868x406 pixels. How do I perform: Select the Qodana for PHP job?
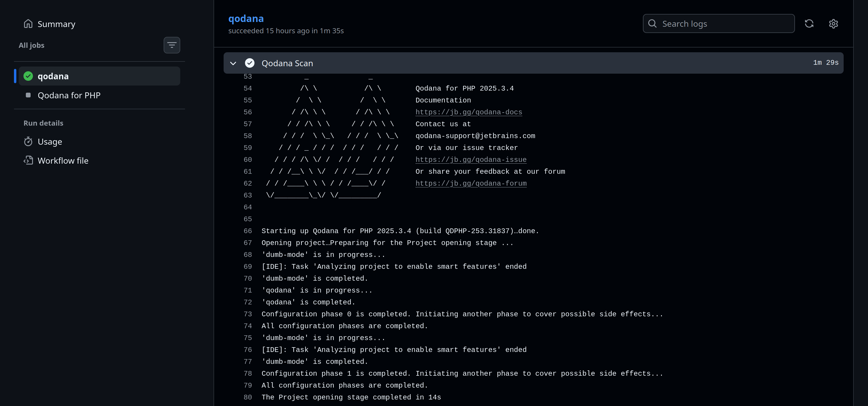tap(99, 95)
